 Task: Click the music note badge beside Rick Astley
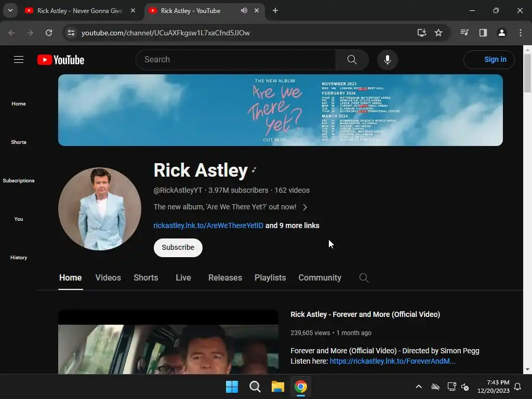coord(254,170)
